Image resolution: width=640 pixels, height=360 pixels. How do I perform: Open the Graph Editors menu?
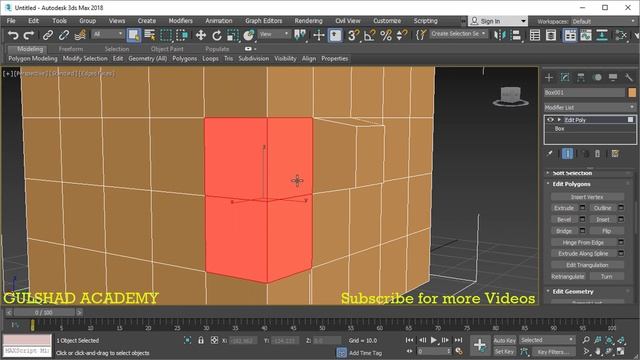click(263, 21)
